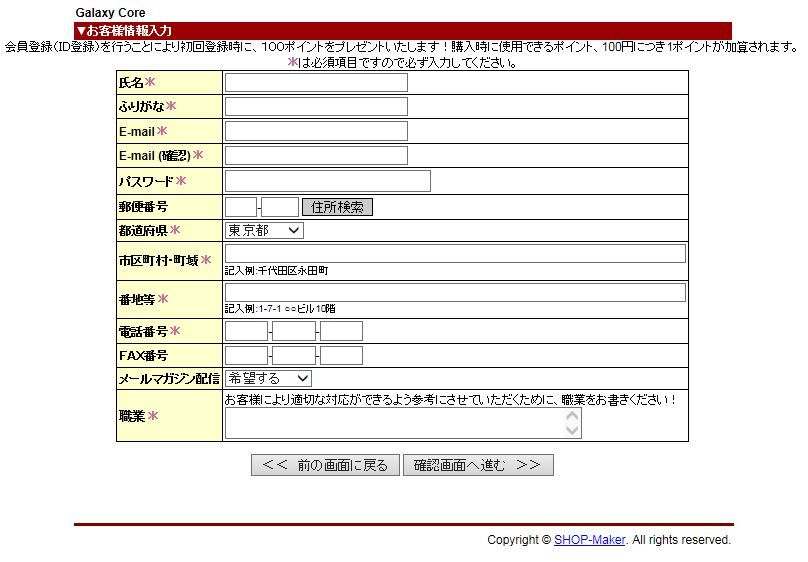Click the middle 電話番号 phone box
The height and width of the screenshot is (562, 808).
coord(294,331)
